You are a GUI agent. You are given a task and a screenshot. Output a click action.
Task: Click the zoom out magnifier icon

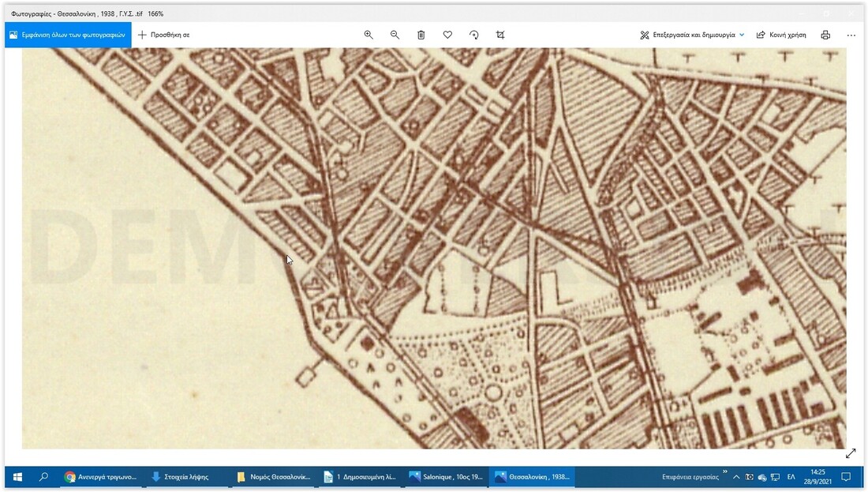point(395,35)
